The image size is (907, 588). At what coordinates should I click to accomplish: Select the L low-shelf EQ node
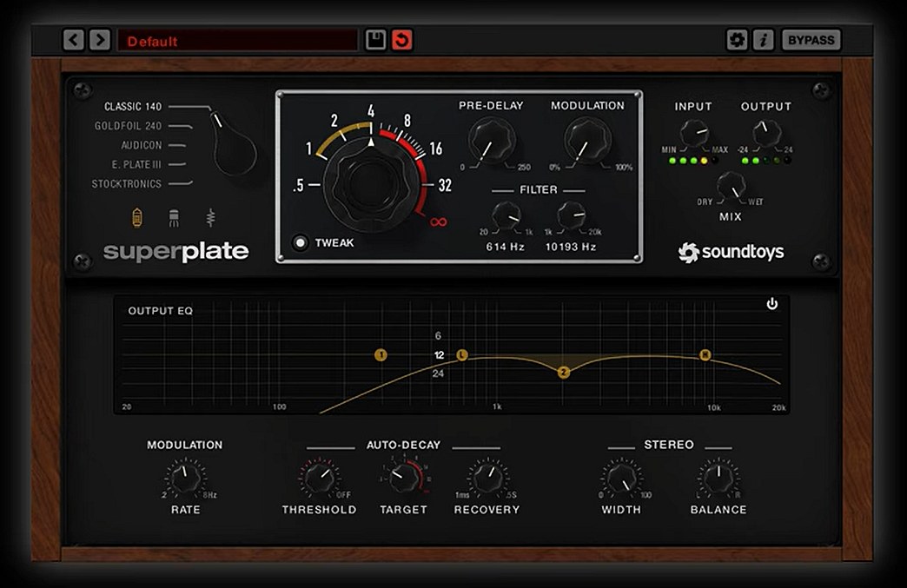tap(462, 355)
